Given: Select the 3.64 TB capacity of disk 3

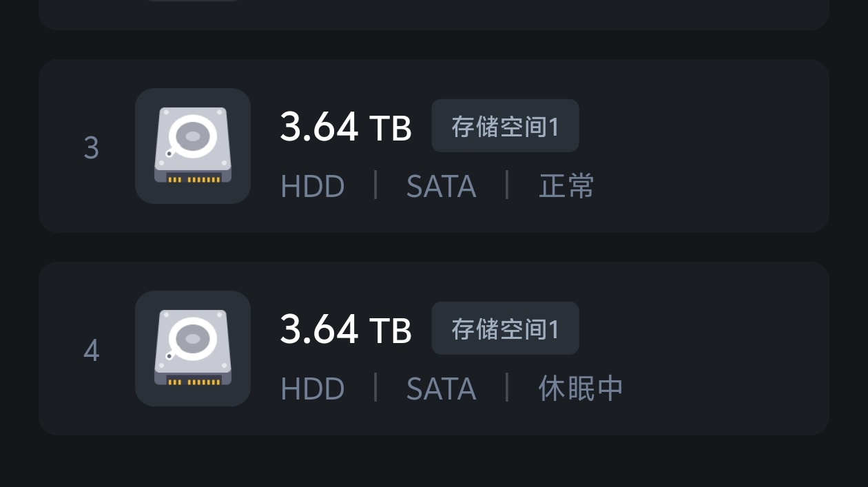Looking at the screenshot, I should click(346, 127).
